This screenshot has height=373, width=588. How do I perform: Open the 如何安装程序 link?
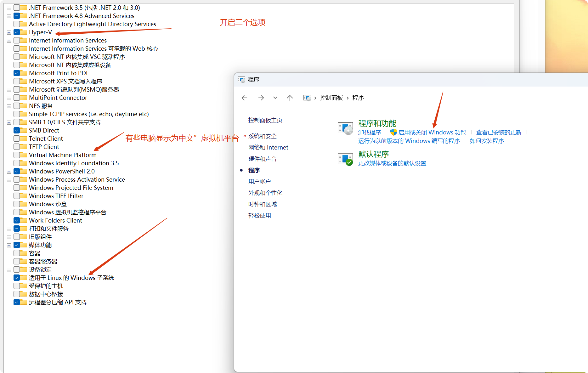487,141
